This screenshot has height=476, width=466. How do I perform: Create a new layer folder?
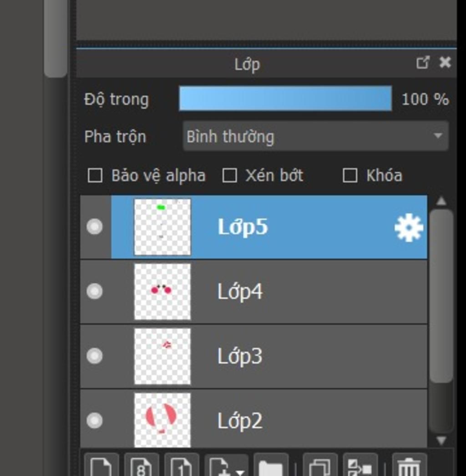(271, 465)
